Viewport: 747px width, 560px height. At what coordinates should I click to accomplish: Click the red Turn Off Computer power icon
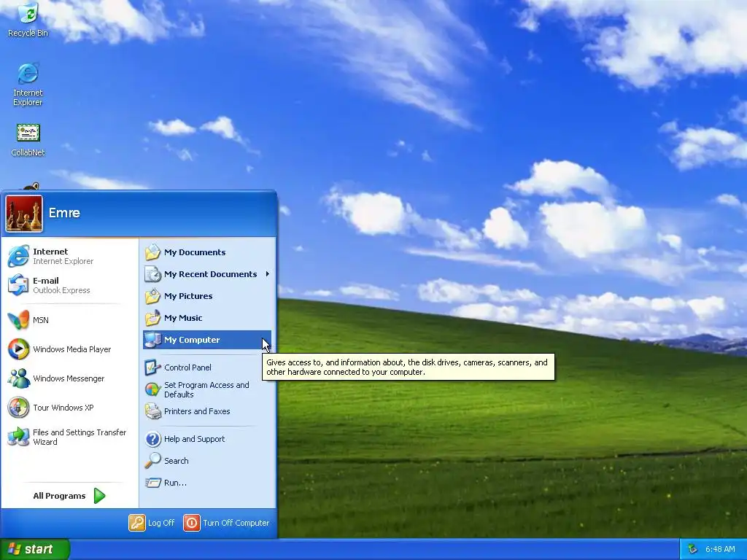coord(192,522)
